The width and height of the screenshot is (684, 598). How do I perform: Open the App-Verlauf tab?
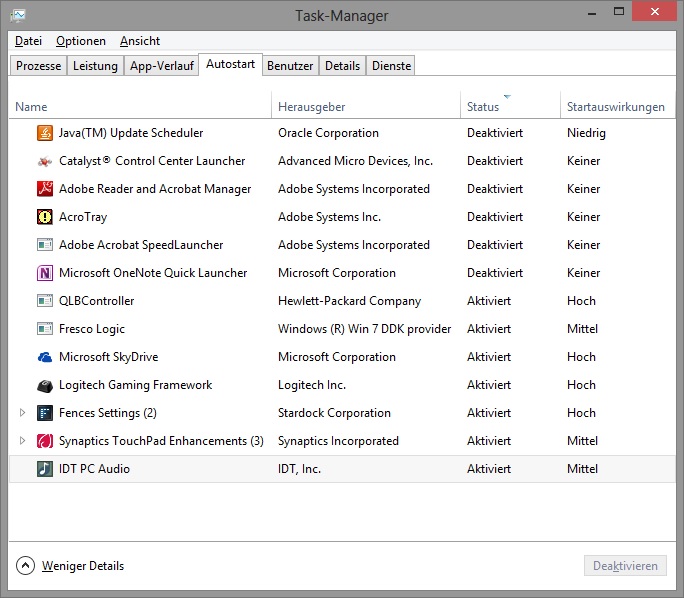point(161,66)
